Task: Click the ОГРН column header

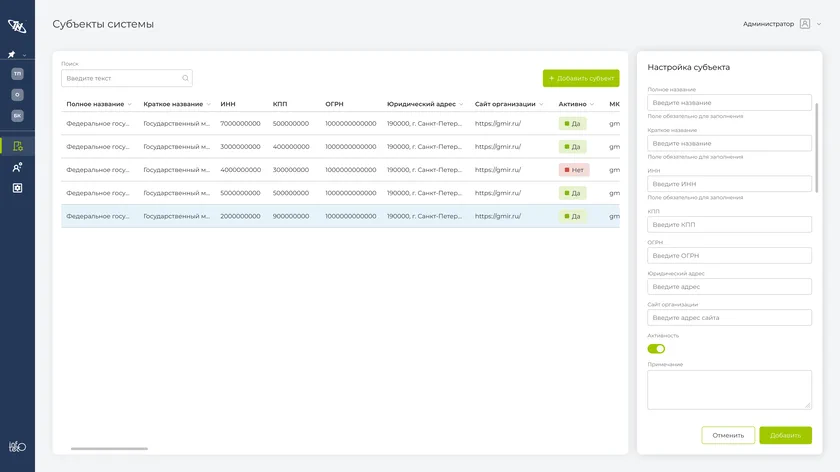Action: pyautogui.click(x=334, y=104)
